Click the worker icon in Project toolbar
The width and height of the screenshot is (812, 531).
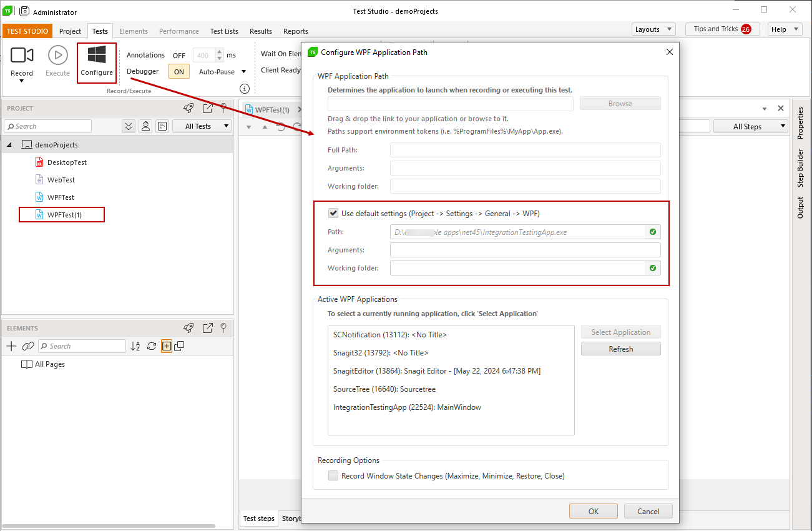[x=145, y=126]
